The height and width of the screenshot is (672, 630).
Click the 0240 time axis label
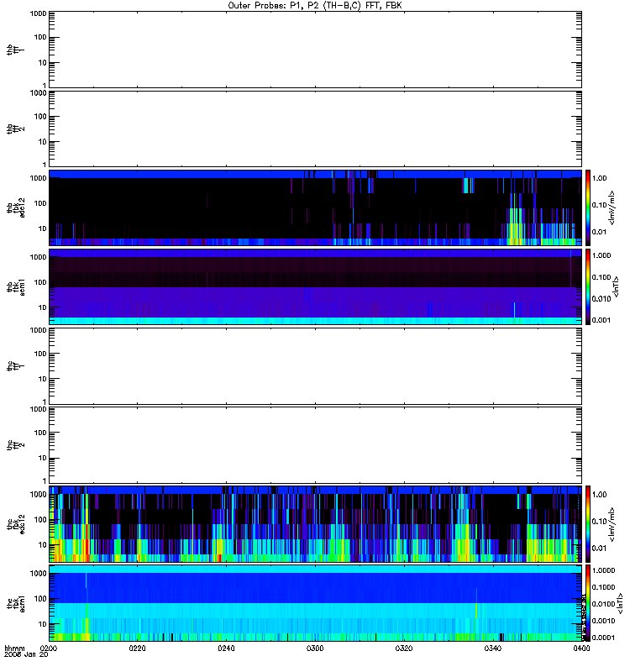(226, 648)
